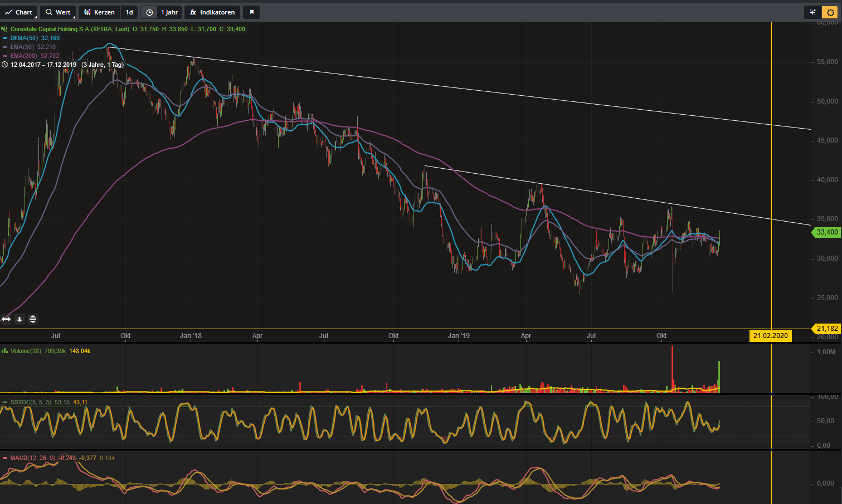
Task: Click the down-arrow icon below the chart
Action: 19,319
